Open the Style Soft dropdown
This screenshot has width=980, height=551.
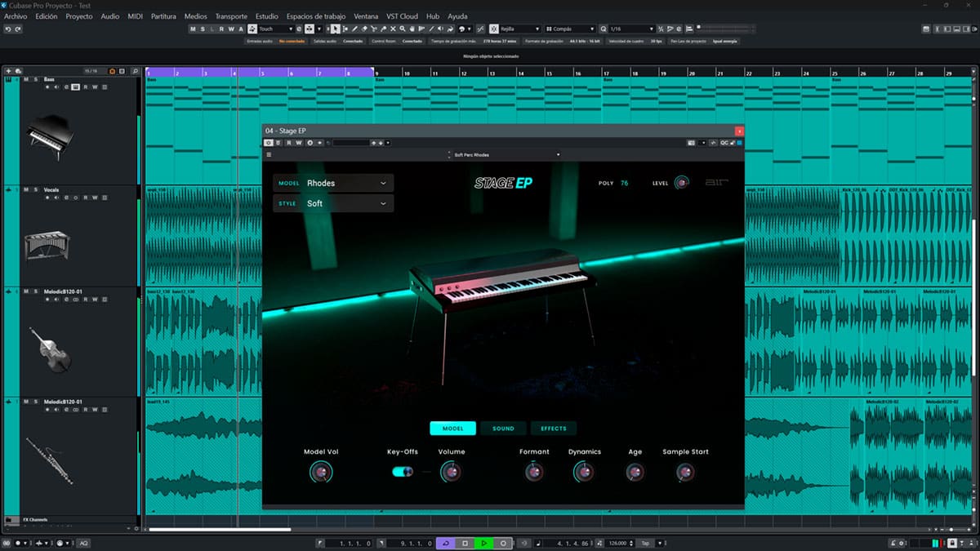[333, 203]
